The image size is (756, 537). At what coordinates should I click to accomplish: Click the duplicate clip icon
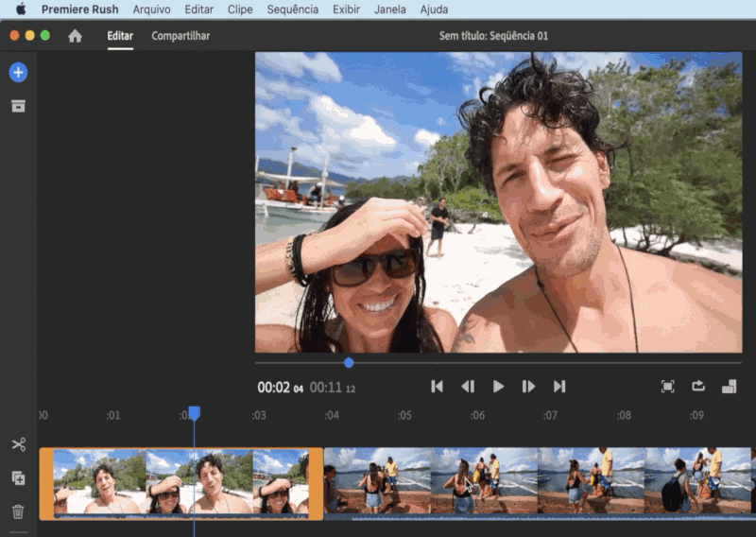coord(18,478)
